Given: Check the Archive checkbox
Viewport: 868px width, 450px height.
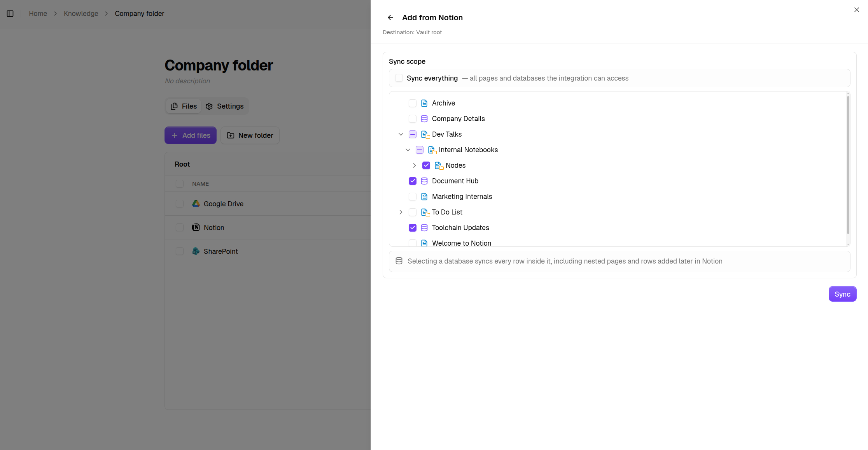Looking at the screenshot, I should click(x=413, y=103).
